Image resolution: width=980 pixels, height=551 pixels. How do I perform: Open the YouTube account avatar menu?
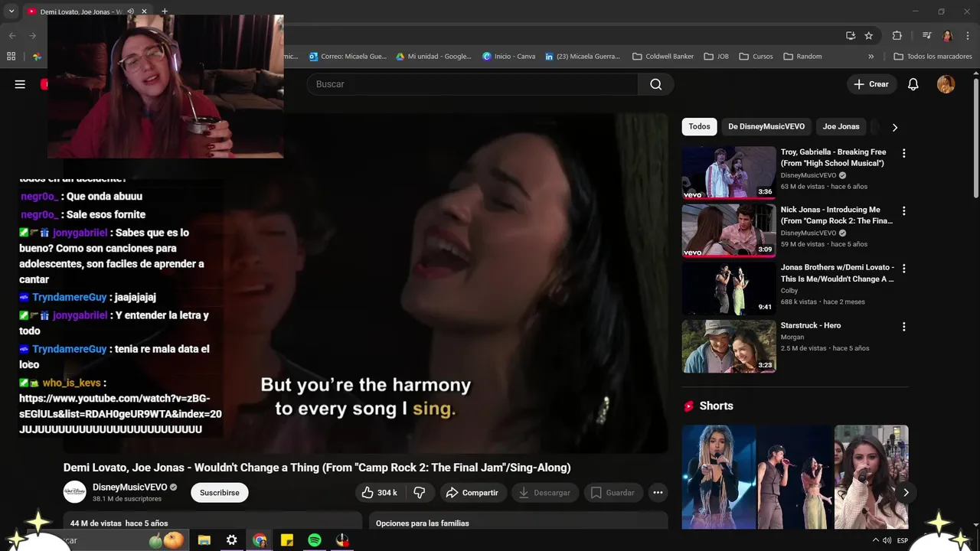click(946, 84)
